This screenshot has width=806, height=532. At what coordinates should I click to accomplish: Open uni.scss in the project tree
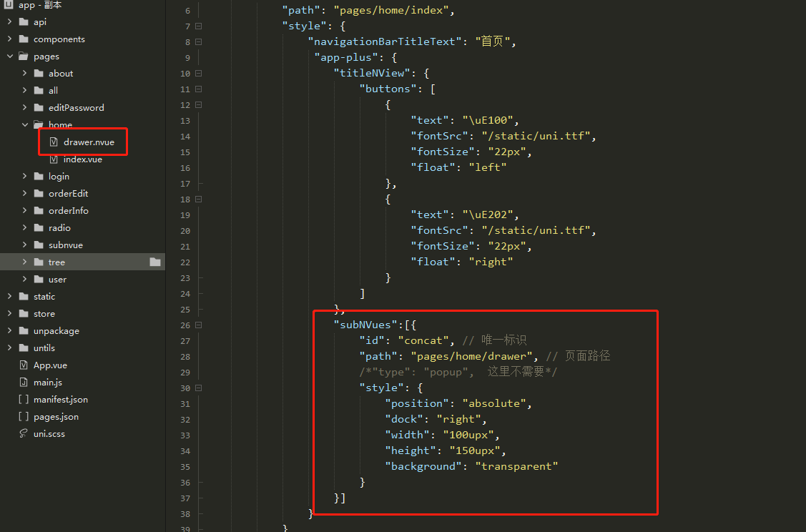click(49, 434)
